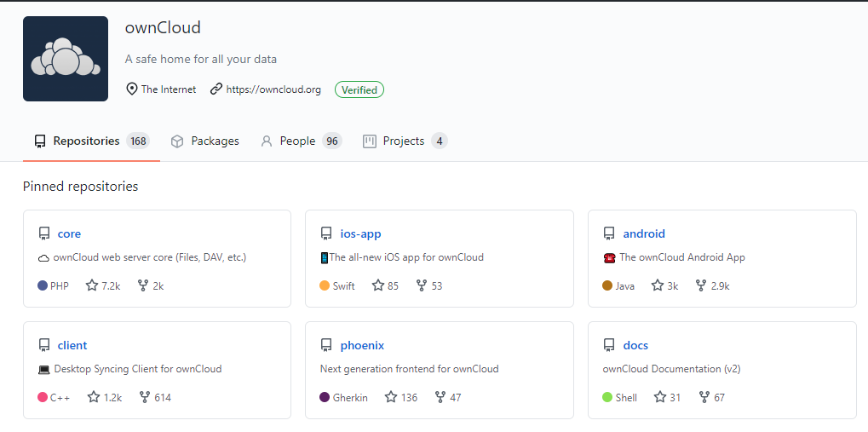Click the cloud emoji in core description
This screenshot has height=432, width=868.
coord(43,258)
